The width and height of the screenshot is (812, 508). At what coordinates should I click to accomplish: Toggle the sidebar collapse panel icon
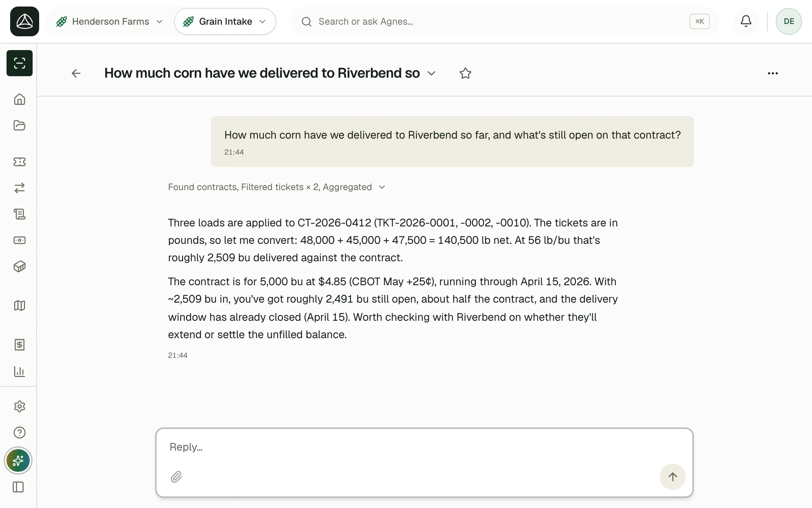[18, 487]
